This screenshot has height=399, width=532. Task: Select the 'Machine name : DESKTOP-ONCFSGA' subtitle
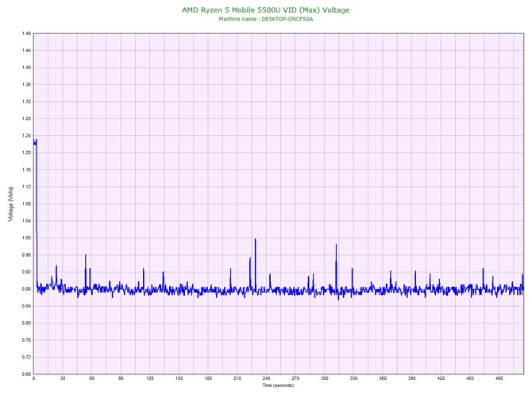[x=266, y=19]
